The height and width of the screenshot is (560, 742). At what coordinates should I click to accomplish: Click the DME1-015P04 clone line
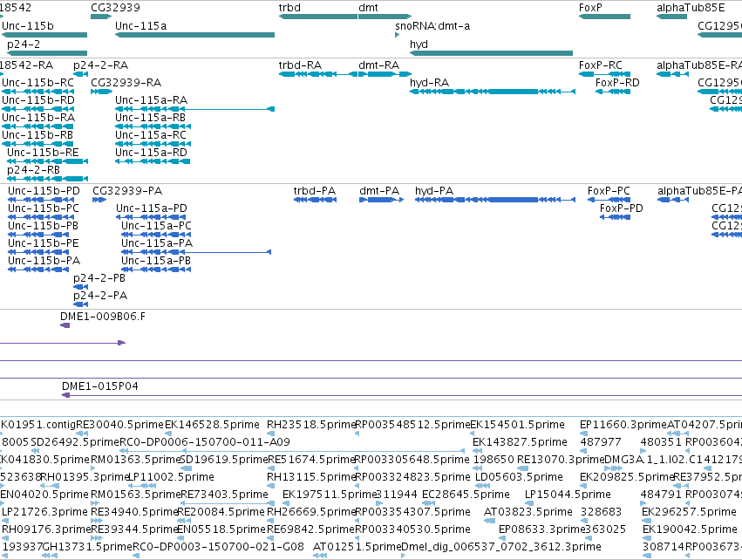[402, 395]
